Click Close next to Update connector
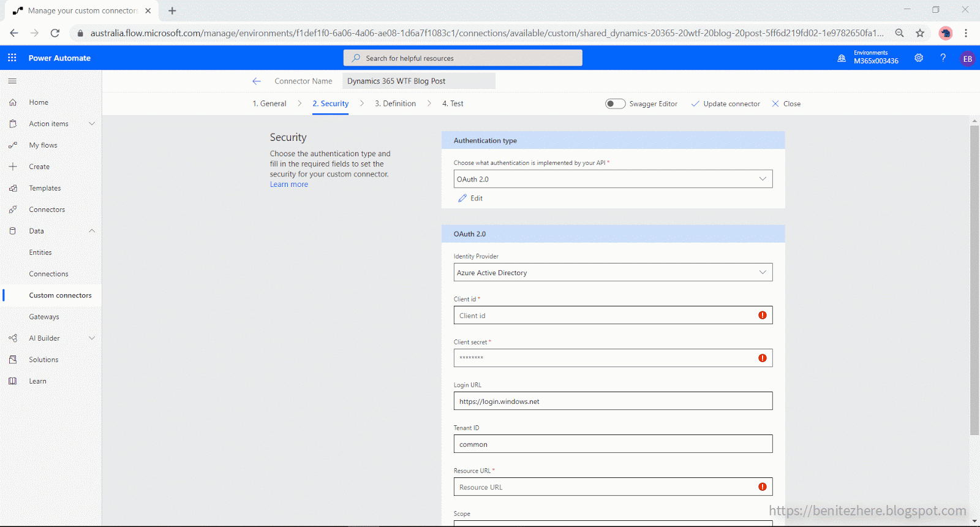980x527 pixels. 786,104
